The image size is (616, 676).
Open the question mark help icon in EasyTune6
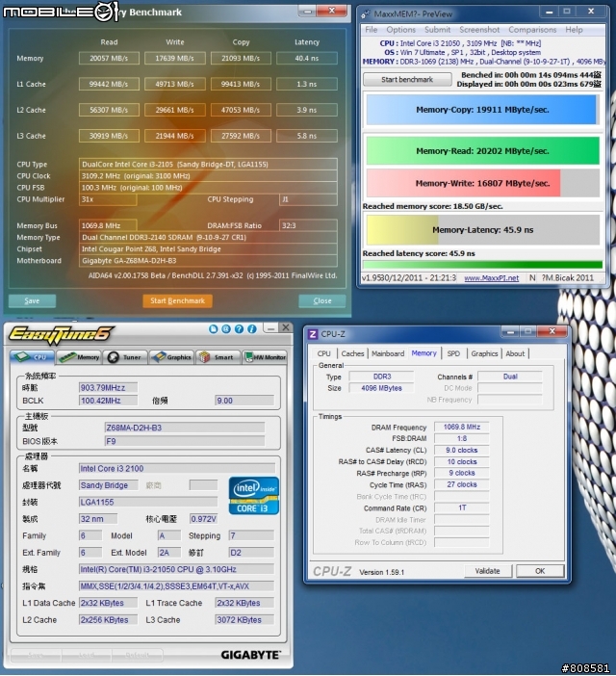tap(239, 329)
